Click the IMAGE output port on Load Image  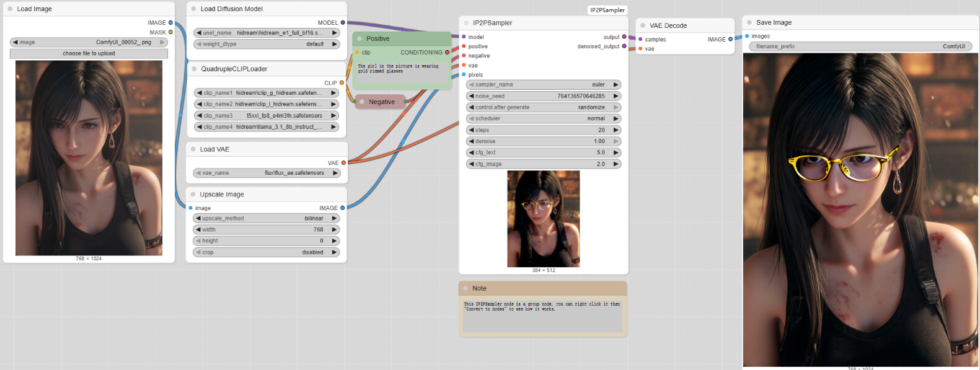click(170, 22)
